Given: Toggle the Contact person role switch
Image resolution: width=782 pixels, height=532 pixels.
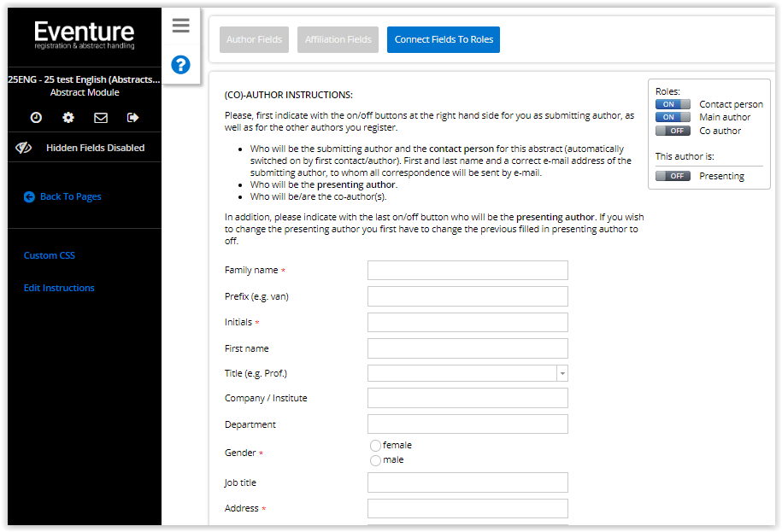Looking at the screenshot, I should (673, 104).
